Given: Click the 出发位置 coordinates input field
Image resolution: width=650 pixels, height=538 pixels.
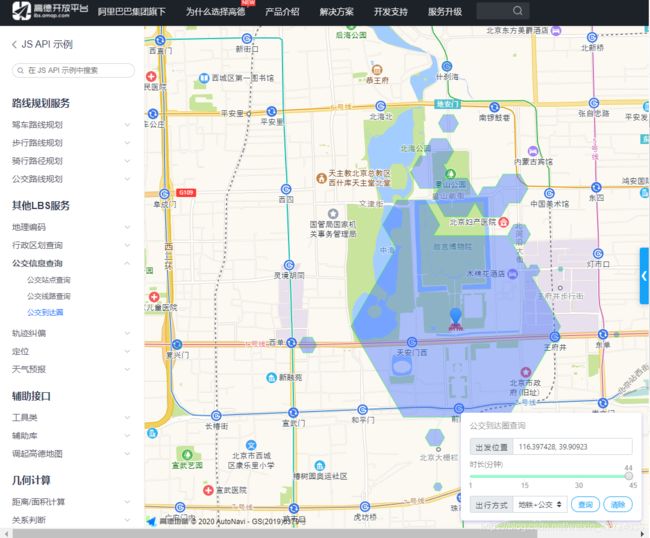Looking at the screenshot, I should 572,447.
